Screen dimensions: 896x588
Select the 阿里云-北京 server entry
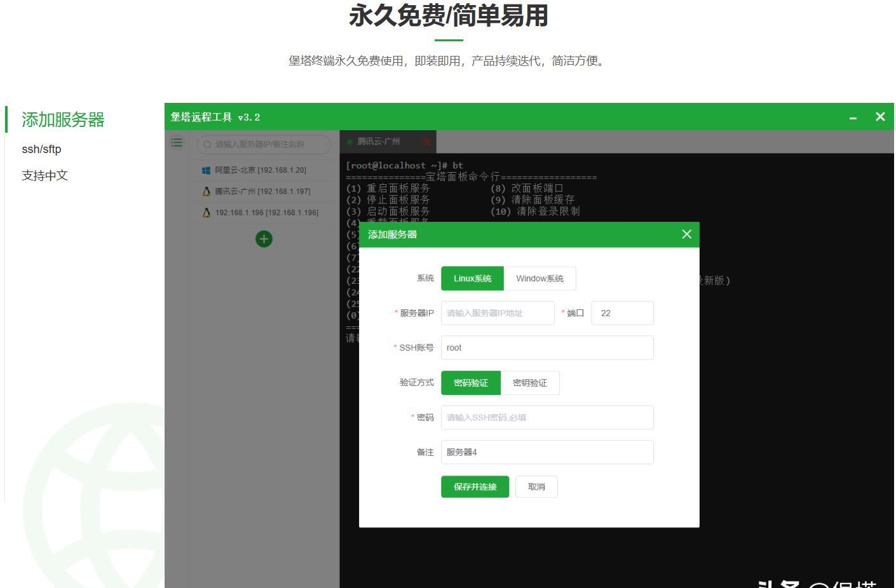pyautogui.click(x=264, y=170)
